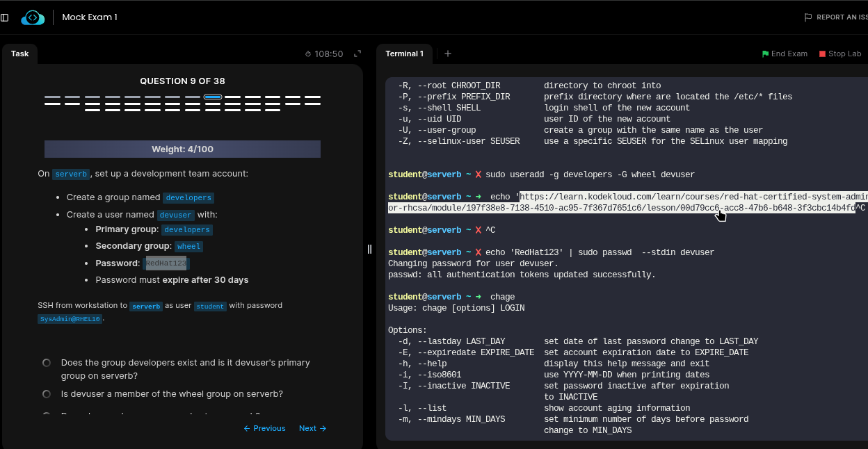This screenshot has width=868, height=449.
Task: Click the developers chip after Primary group
Action: click(187, 229)
